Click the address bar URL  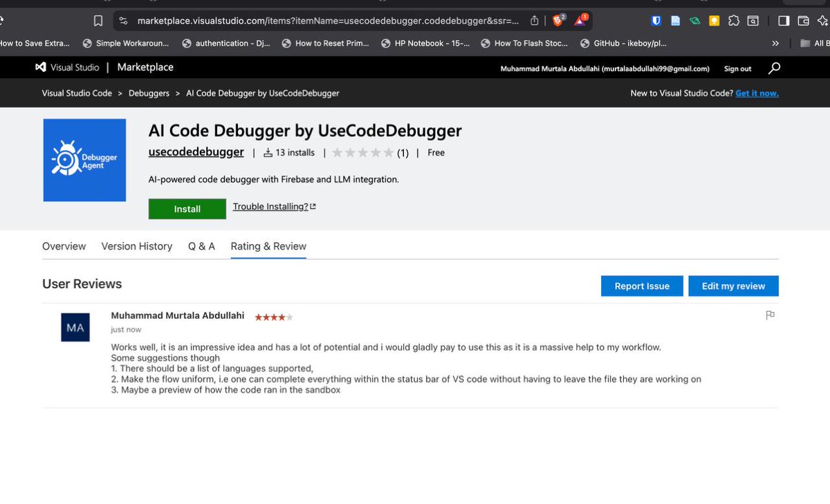click(328, 21)
